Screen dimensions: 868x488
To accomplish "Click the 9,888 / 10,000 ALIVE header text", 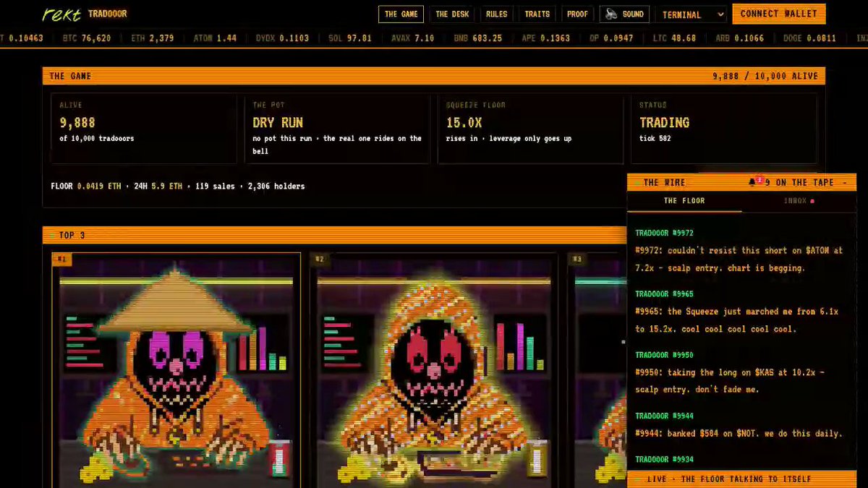I will pyautogui.click(x=765, y=76).
